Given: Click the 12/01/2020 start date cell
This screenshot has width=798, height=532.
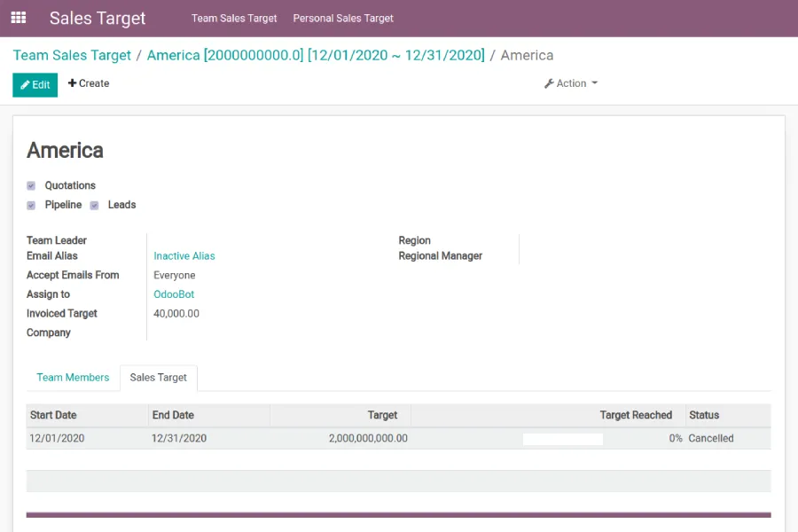Looking at the screenshot, I should pyautogui.click(x=87, y=438).
